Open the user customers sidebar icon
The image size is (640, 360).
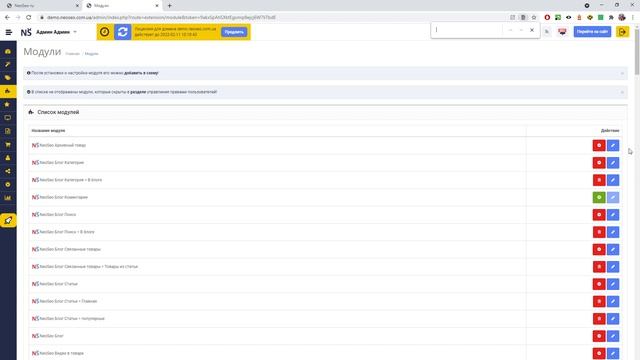[x=8, y=158]
